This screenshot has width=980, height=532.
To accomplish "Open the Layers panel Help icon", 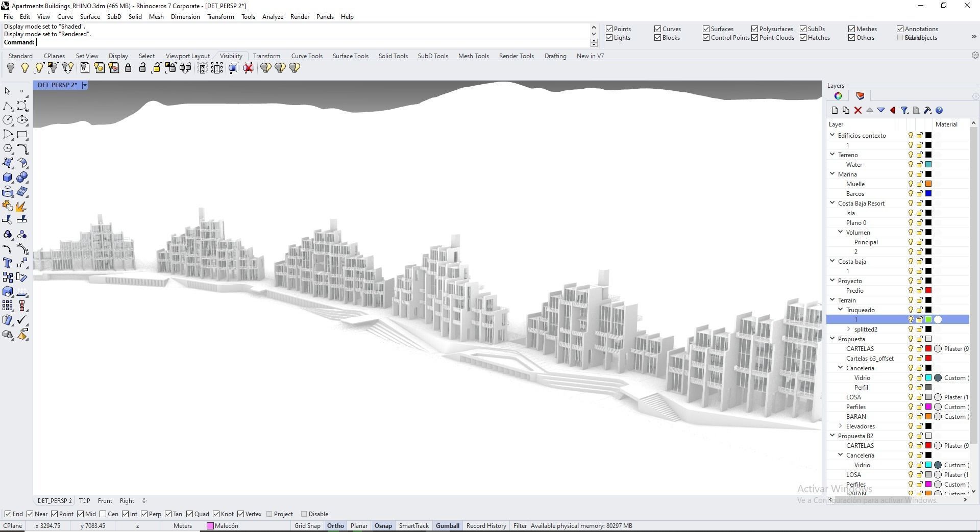I will (939, 110).
